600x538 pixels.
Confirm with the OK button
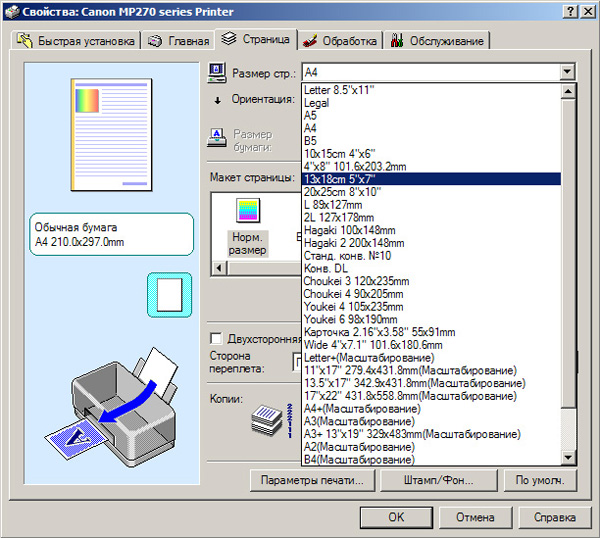396,517
